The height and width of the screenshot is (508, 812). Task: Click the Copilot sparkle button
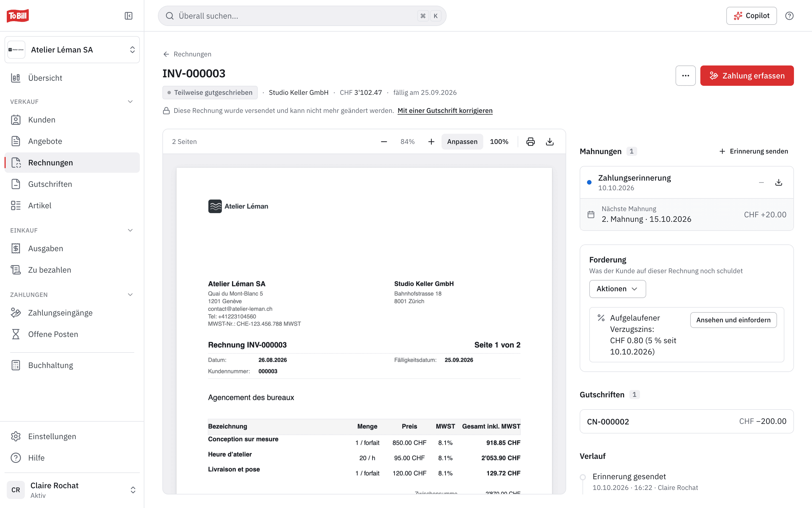751,16
